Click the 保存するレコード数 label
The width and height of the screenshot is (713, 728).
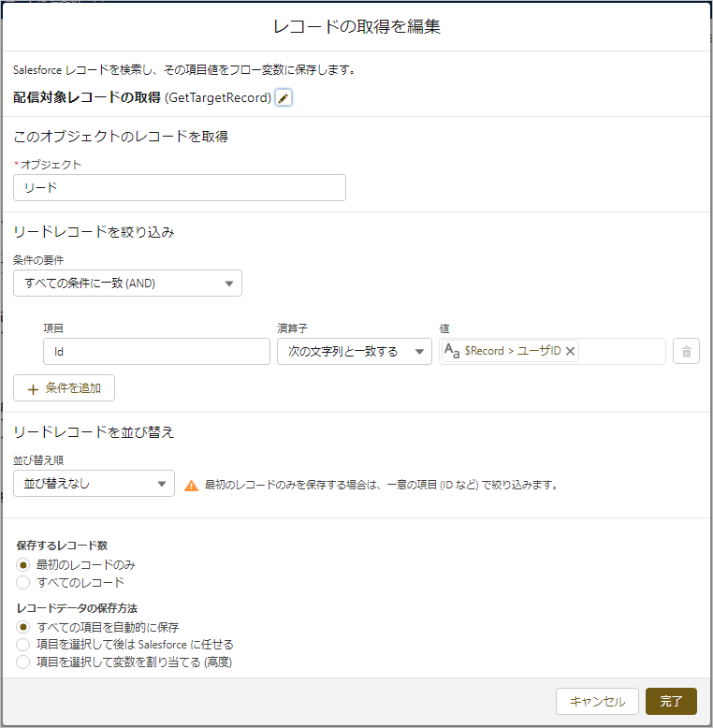62,546
